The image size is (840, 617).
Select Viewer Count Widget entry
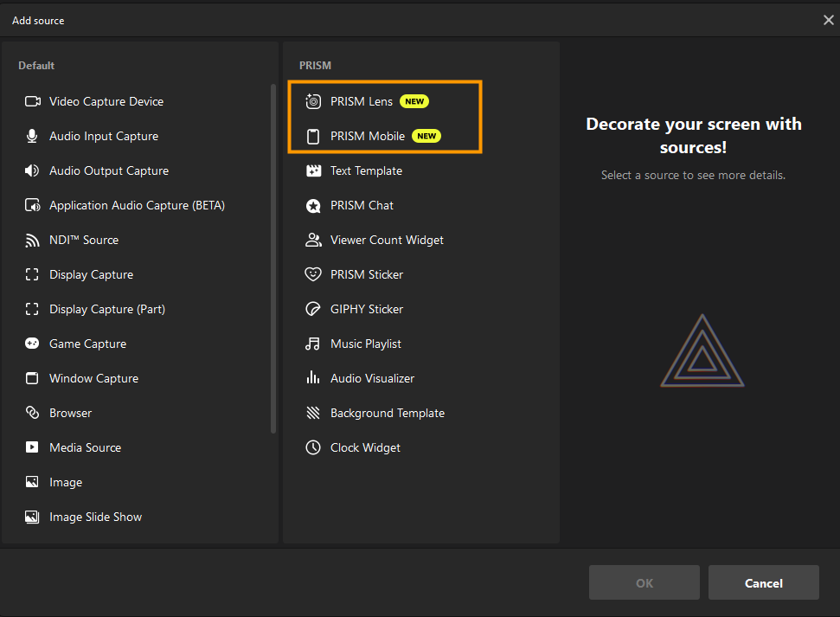pyautogui.click(x=387, y=240)
